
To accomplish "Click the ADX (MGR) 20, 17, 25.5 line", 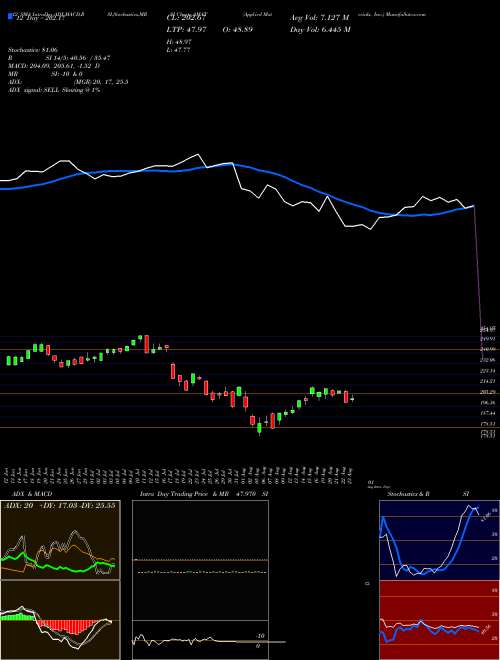I will (x=68, y=82).
